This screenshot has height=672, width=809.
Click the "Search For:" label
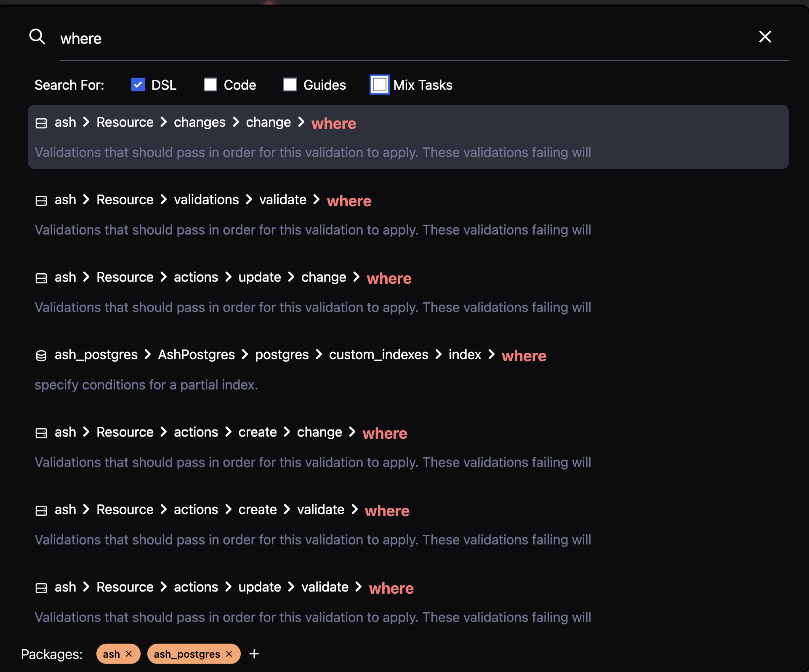coord(69,85)
